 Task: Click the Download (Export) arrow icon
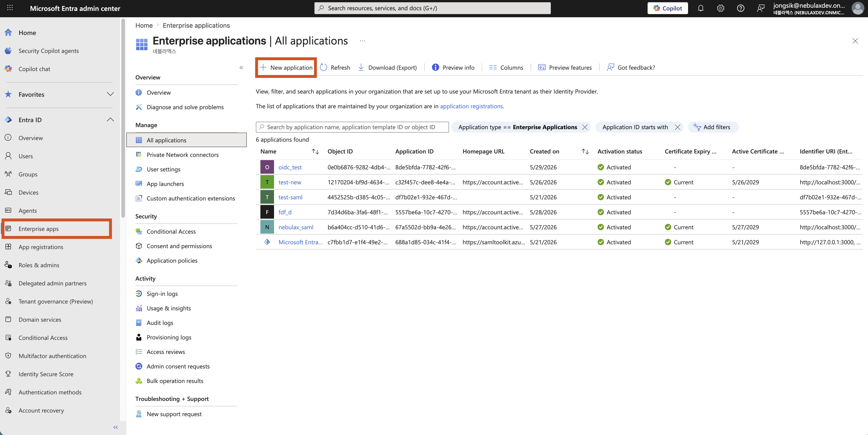(361, 67)
